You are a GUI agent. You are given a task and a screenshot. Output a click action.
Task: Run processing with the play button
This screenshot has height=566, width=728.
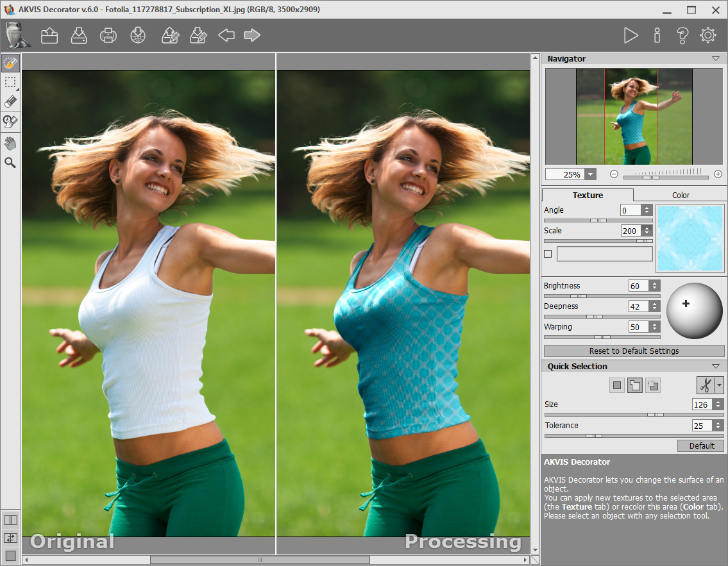point(631,35)
